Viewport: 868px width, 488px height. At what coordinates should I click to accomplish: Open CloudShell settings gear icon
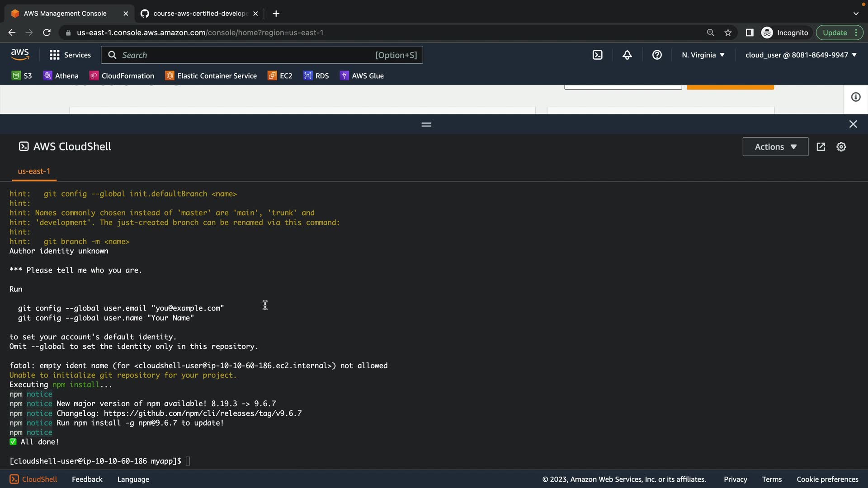pyautogui.click(x=841, y=147)
